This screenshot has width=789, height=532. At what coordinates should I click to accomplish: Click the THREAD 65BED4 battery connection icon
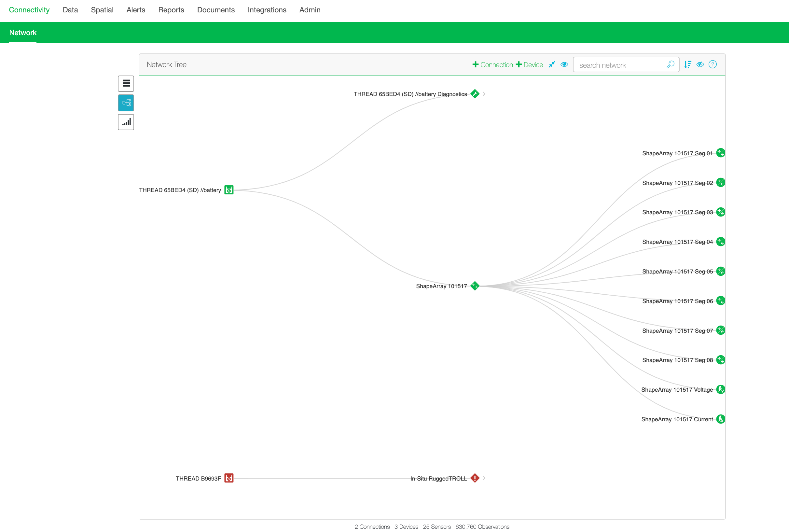coord(229,190)
